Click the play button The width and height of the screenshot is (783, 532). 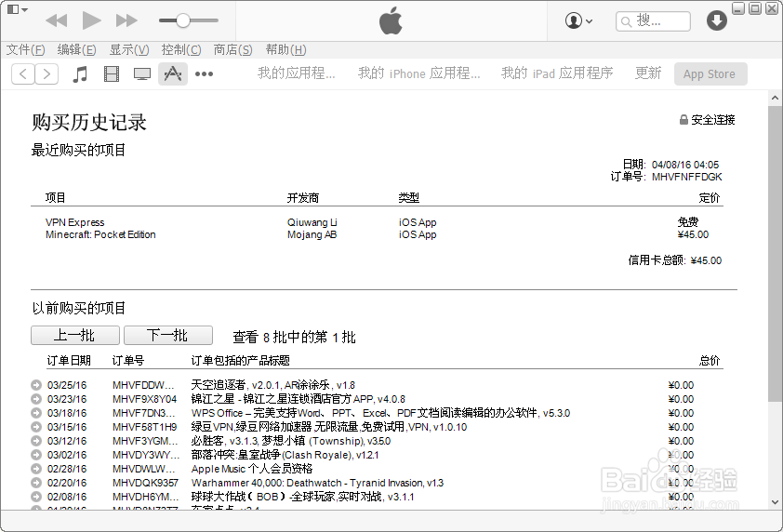click(92, 20)
